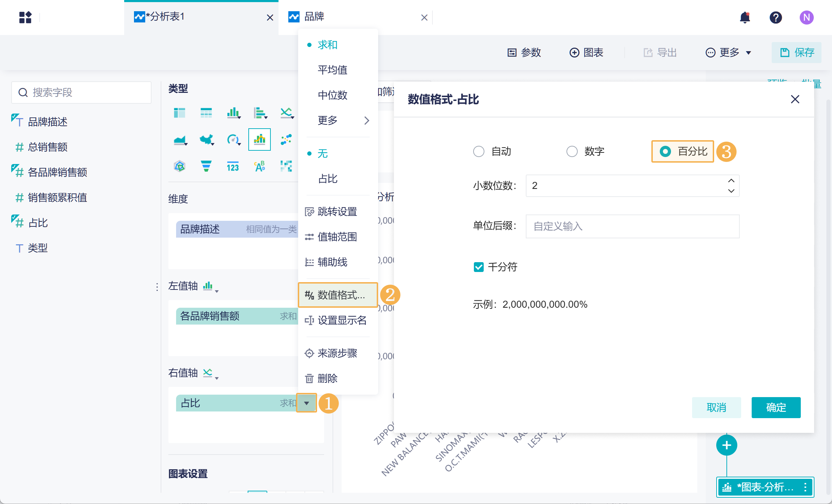Select the map chart type icon
The height and width of the screenshot is (504, 832).
click(x=207, y=139)
